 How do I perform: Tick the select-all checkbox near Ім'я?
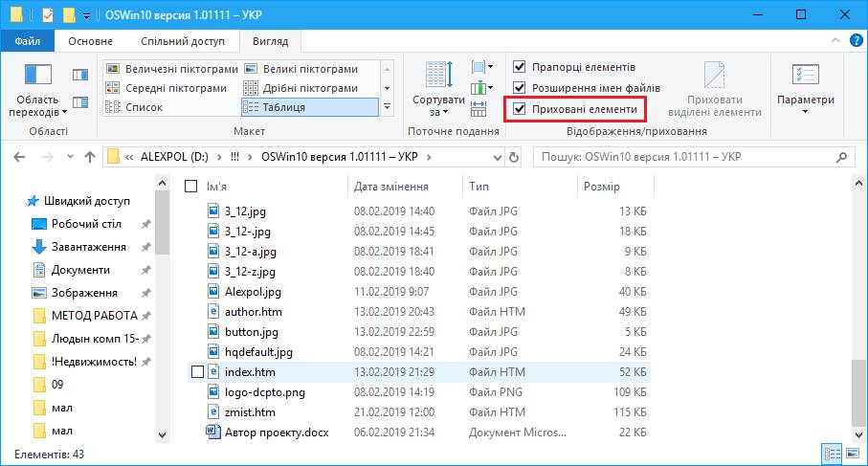(x=191, y=187)
